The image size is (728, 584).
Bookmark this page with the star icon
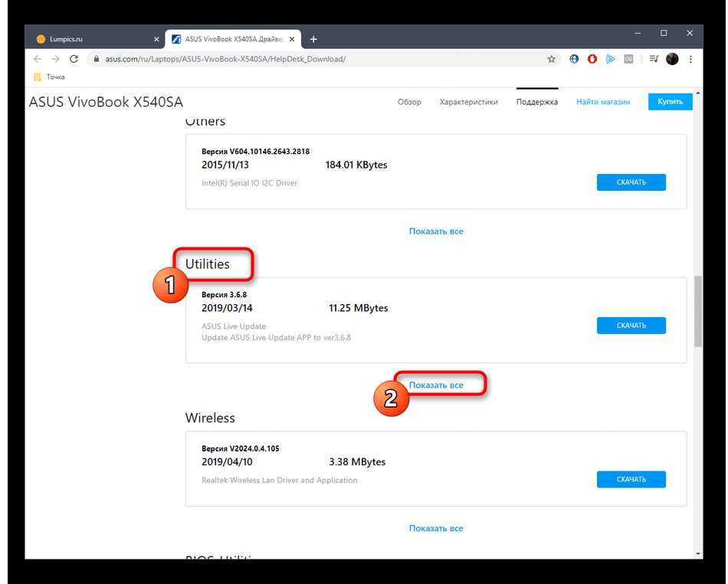[x=551, y=59]
